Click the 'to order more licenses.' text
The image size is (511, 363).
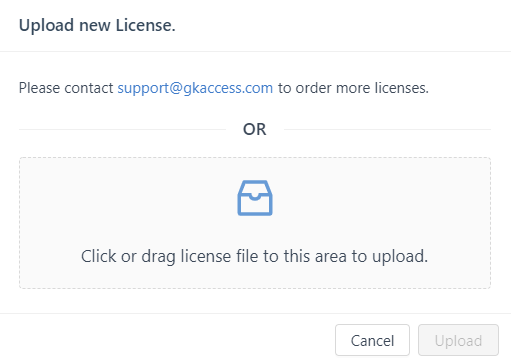click(353, 88)
